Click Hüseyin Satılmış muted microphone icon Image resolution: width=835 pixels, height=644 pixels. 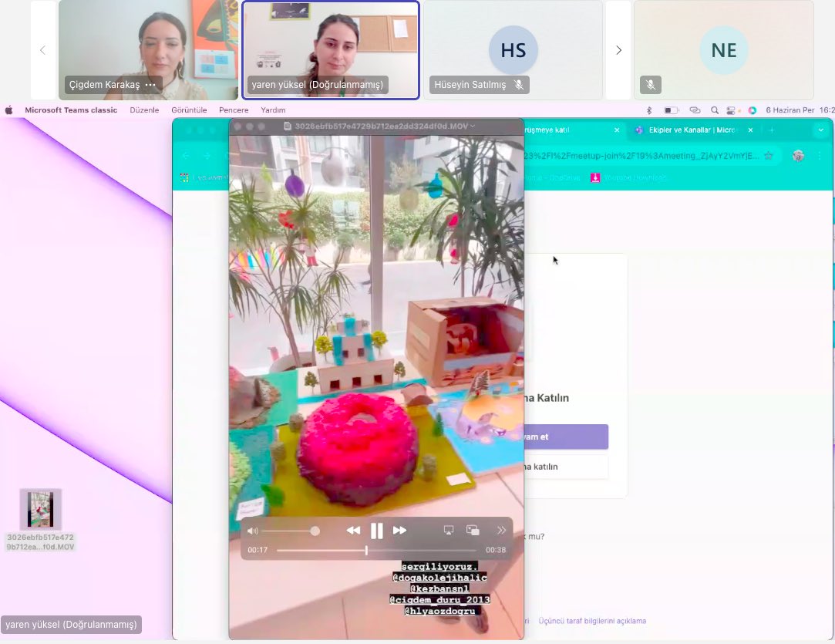click(519, 85)
